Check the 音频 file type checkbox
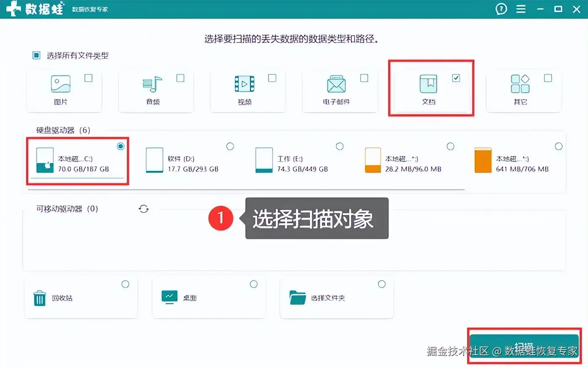 click(181, 78)
